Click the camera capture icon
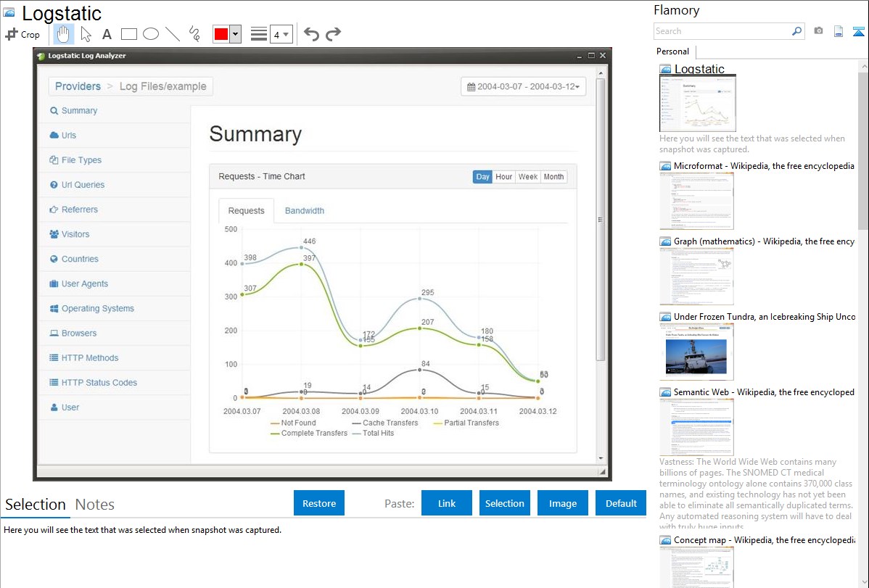Viewport: 869px width, 588px height. pos(818,31)
